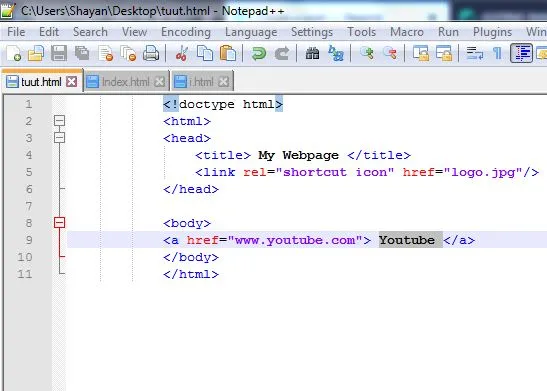Open the Macro menu
The image size is (547, 391).
[x=407, y=32]
